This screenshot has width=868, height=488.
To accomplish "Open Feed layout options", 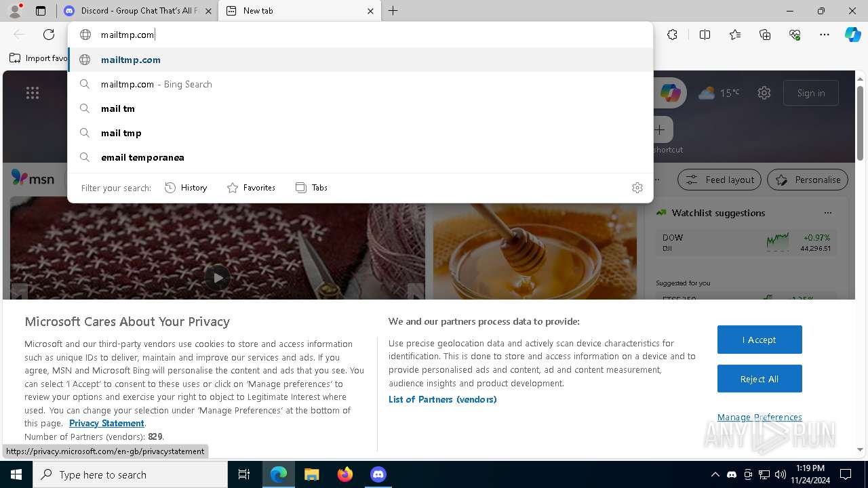I will tap(719, 180).
